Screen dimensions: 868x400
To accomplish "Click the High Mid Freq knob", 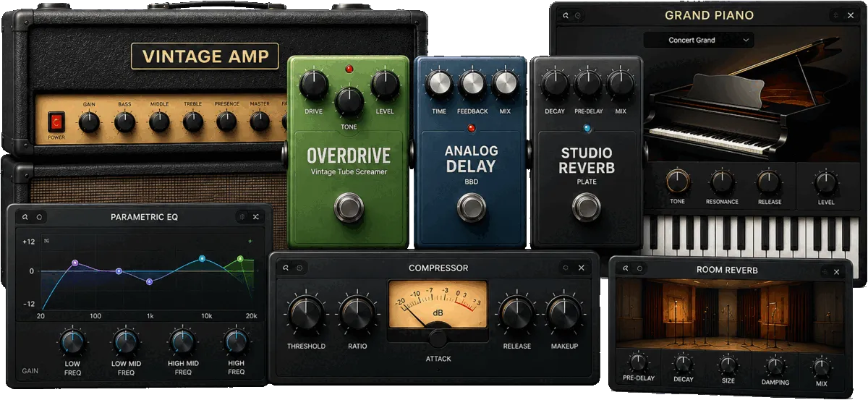I will pos(182,341).
